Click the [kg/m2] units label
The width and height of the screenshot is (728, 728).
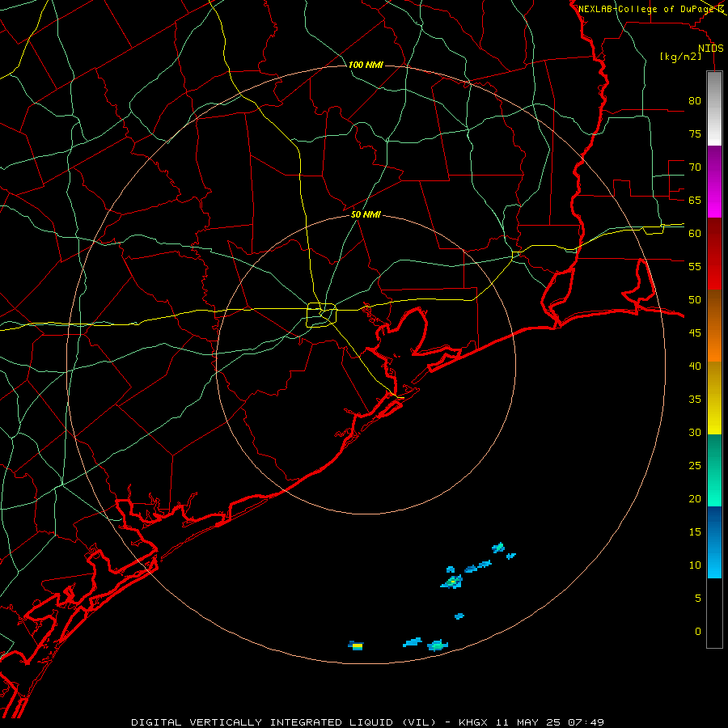680,57
